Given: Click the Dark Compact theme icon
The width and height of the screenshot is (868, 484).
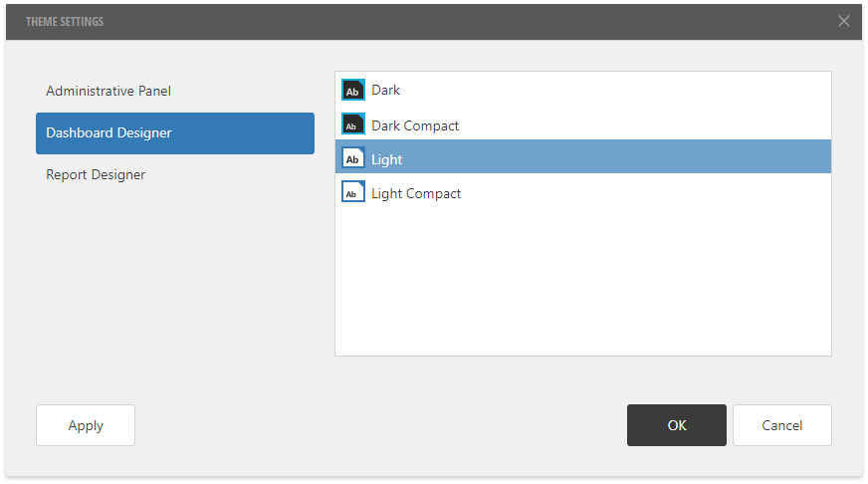Looking at the screenshot, I should coord(353,124).
